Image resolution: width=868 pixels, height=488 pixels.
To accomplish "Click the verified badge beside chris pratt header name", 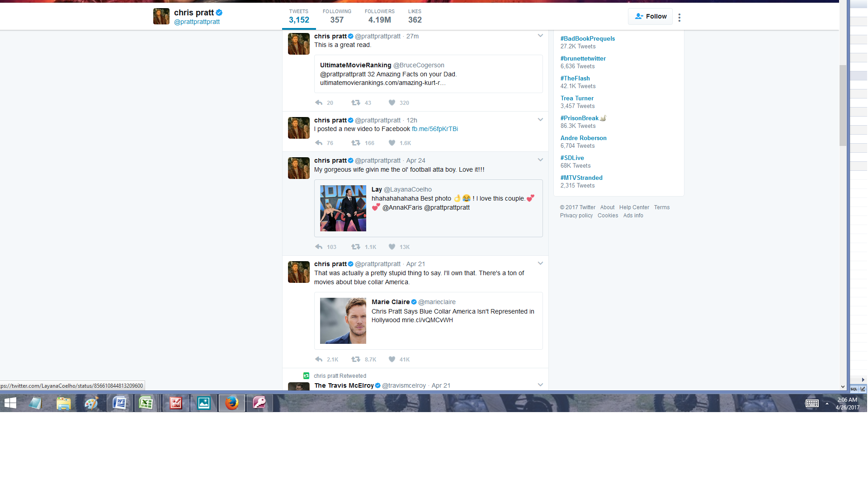I will coord(219,13).
